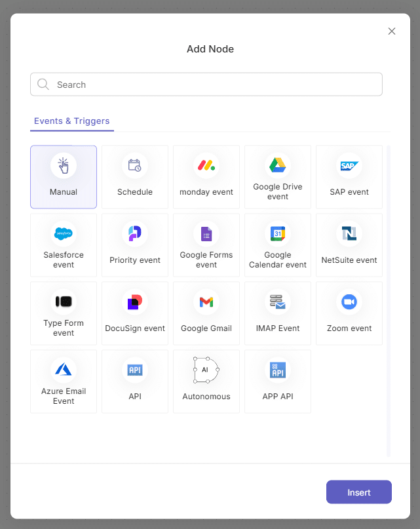Viewport: 420px width, 529px height.
Task: Click the "Type Form event" label
Action: [64, 328]
